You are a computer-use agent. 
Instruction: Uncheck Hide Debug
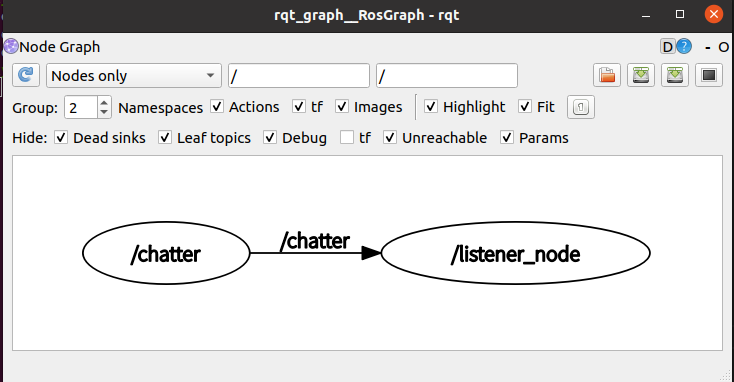(x=270, y=138)
